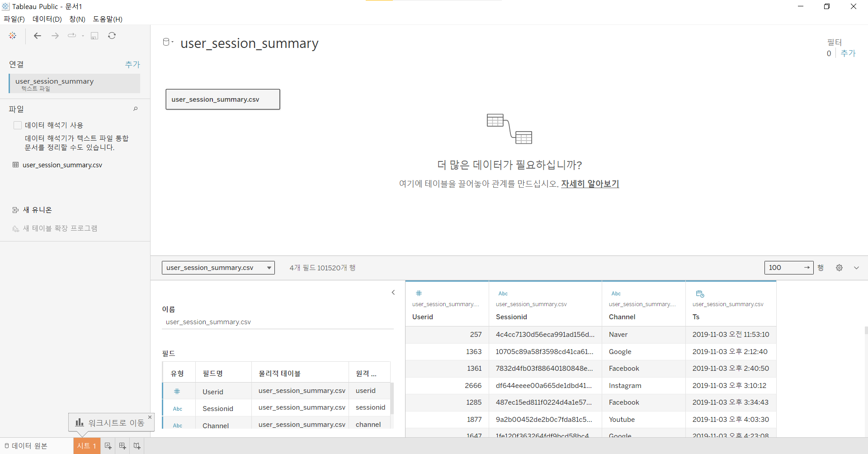The image size is (868, 454).
Task: Change Sessionid Abc data type icon in grid header
Action: [503, 293]
